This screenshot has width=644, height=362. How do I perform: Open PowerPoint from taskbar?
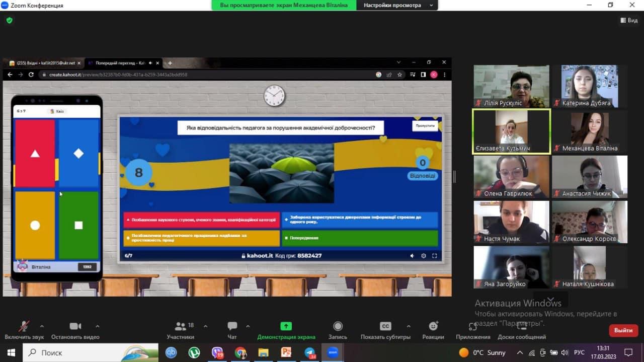point(287,352)
